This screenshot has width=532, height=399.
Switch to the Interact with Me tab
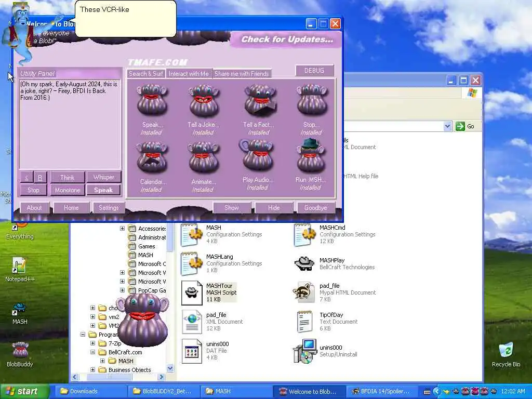click(x=189, y=74)
